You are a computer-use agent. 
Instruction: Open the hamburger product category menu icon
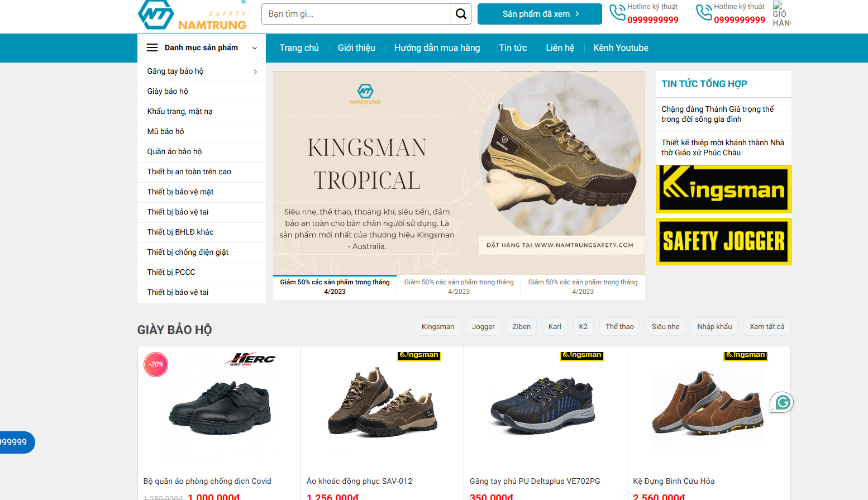tap(152, 48)
